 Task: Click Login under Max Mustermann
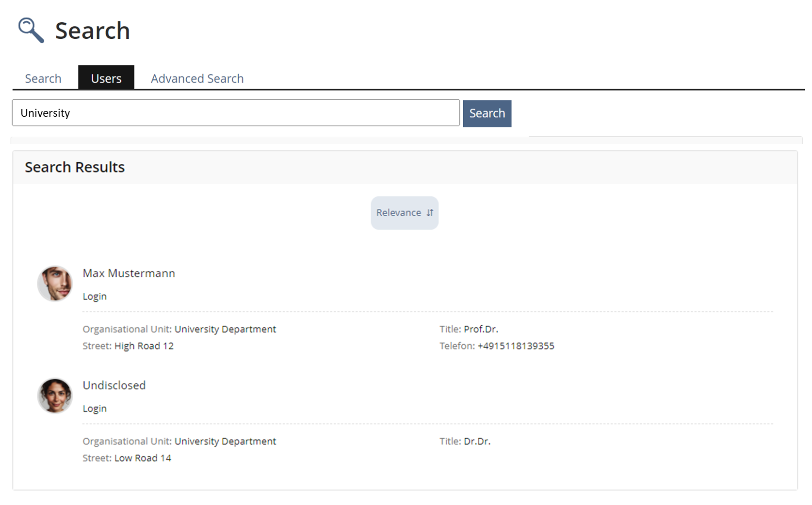[x=95, y=297]
